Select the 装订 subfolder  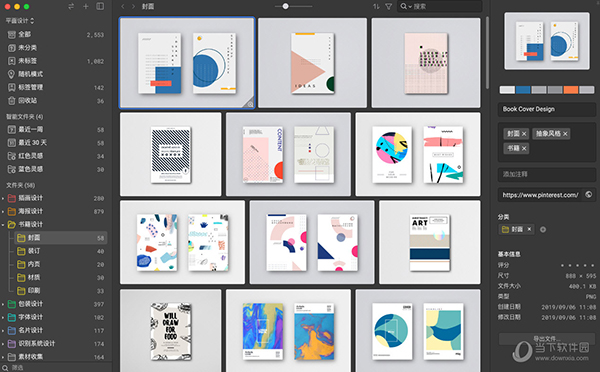pos(60,251)
